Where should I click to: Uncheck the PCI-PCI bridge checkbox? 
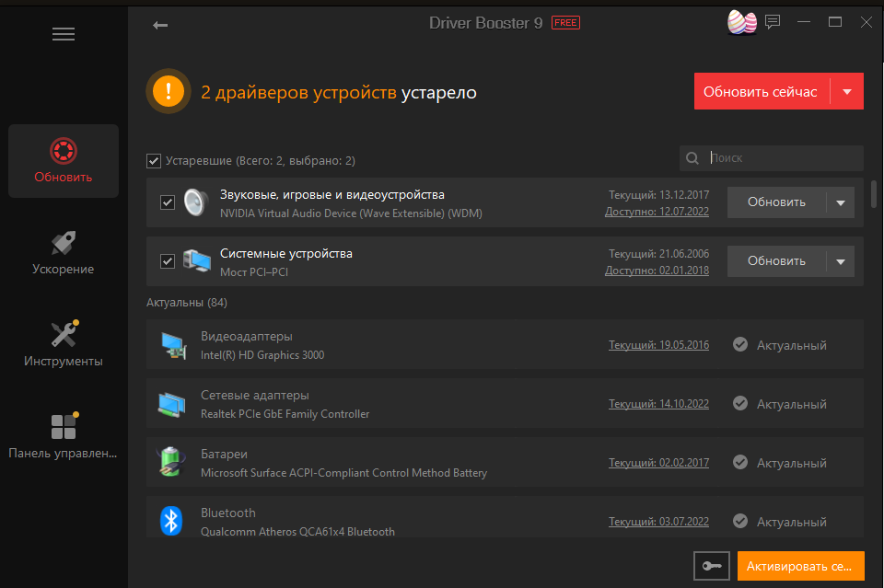[x=168, y=261]
